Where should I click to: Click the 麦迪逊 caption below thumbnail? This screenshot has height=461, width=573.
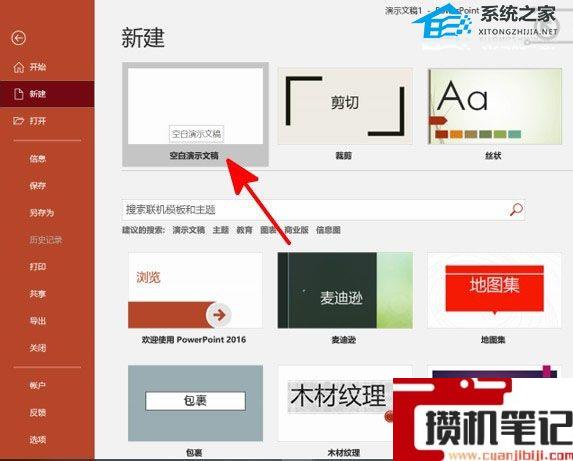pos(344,340)
